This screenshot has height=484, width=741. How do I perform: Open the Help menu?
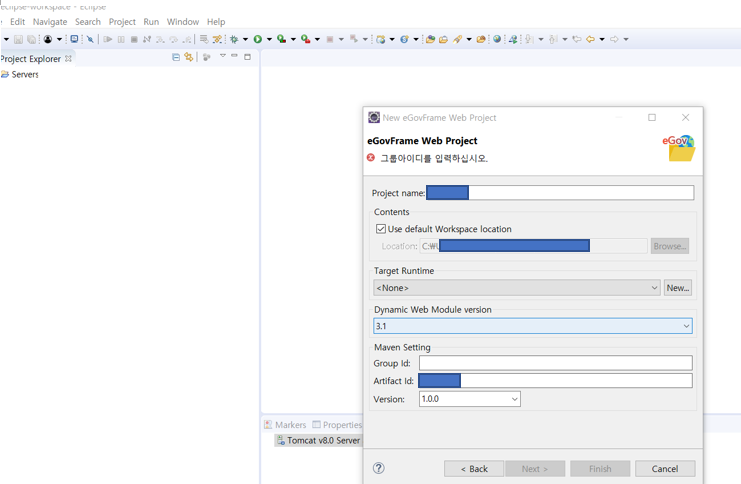[x=216, y=22]
